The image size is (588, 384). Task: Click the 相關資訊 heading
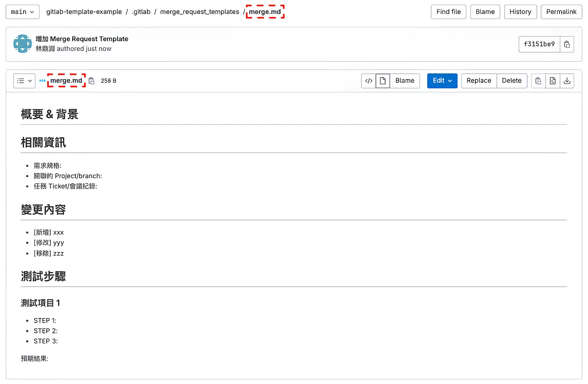pyautogui.click(x=43, y=143)
